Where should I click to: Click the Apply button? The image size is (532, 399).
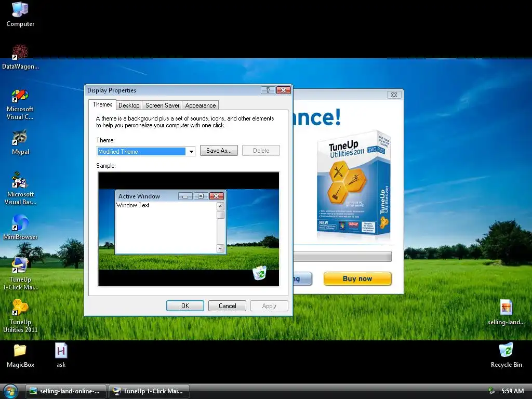click(269, 305)
